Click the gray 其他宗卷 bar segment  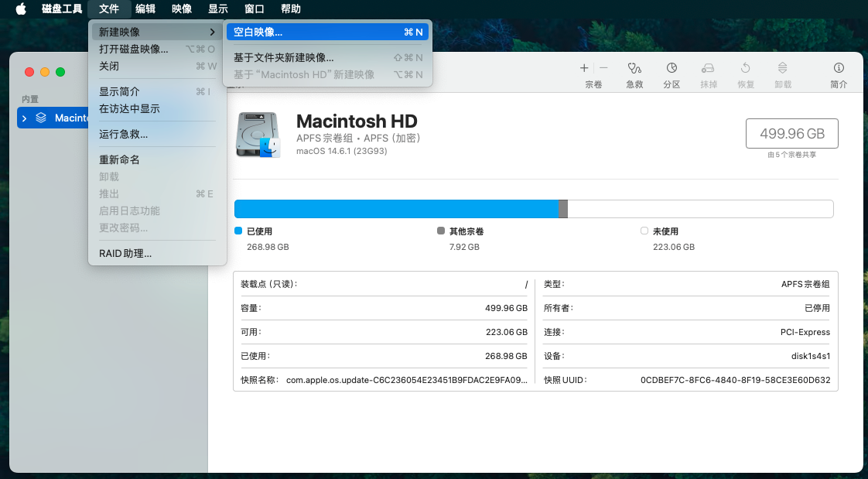pos(563,209)
